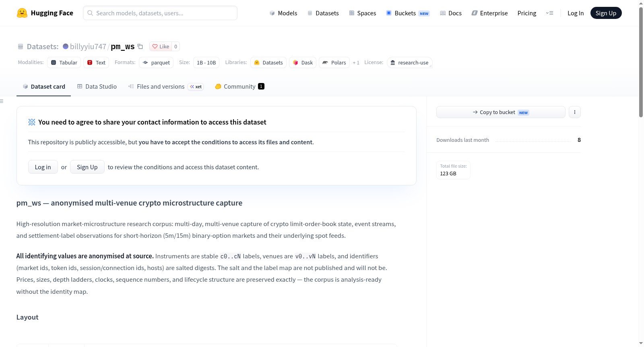The width and height of the screenshot is (644, 347).
Task: Click the billyyiu747 avatar icon
Action: 66,46
